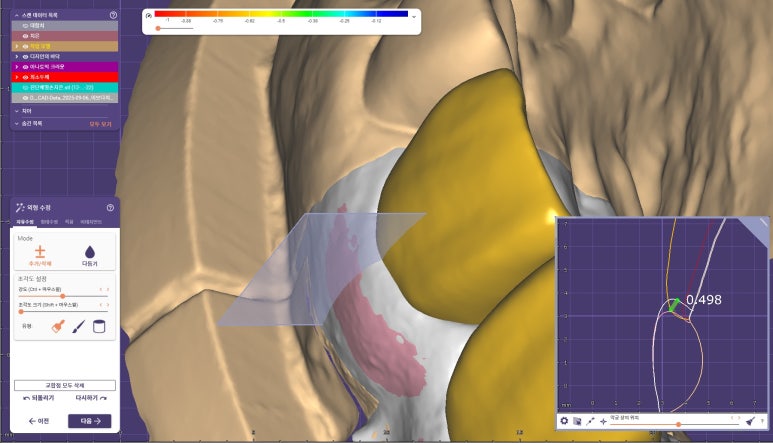Collapse the scan data list header
Screen dimensions: 773x443
[x=15, y=16]
